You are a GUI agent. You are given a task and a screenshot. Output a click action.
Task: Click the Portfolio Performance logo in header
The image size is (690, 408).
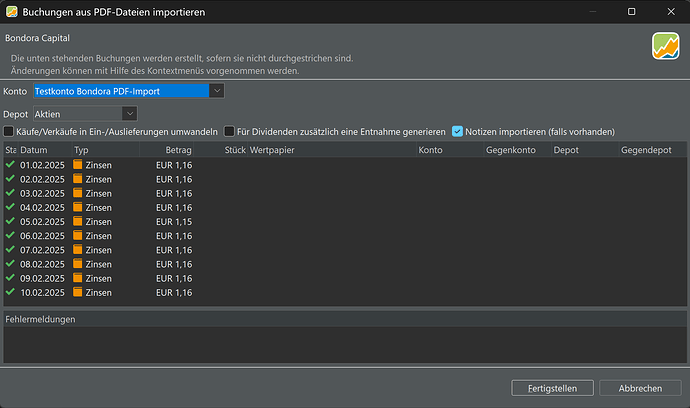click(x=665, y=46)
